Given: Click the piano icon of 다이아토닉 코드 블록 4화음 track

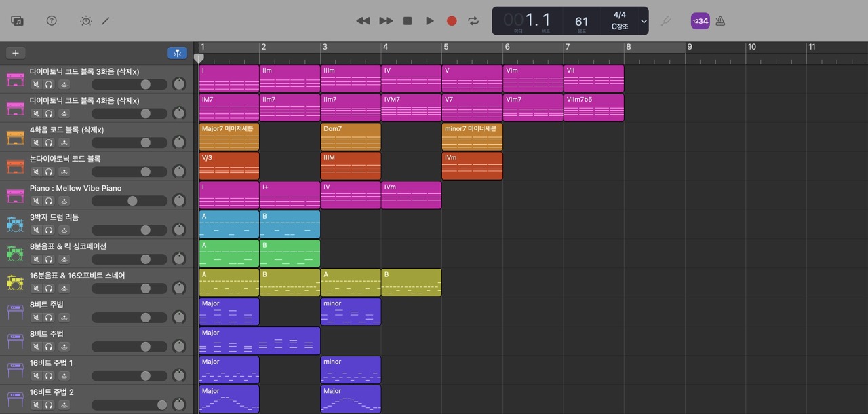Looking at the screenshot, I should [x=15, y=109].
